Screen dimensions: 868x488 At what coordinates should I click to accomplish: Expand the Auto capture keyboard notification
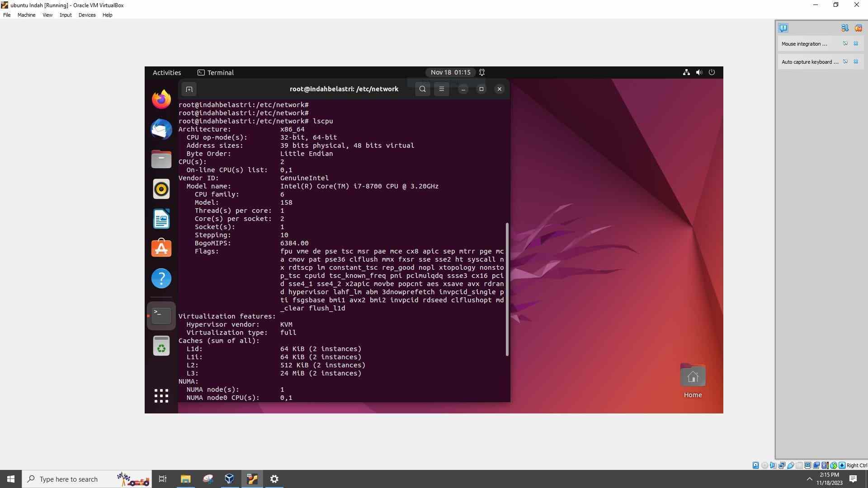coord(810,62)
